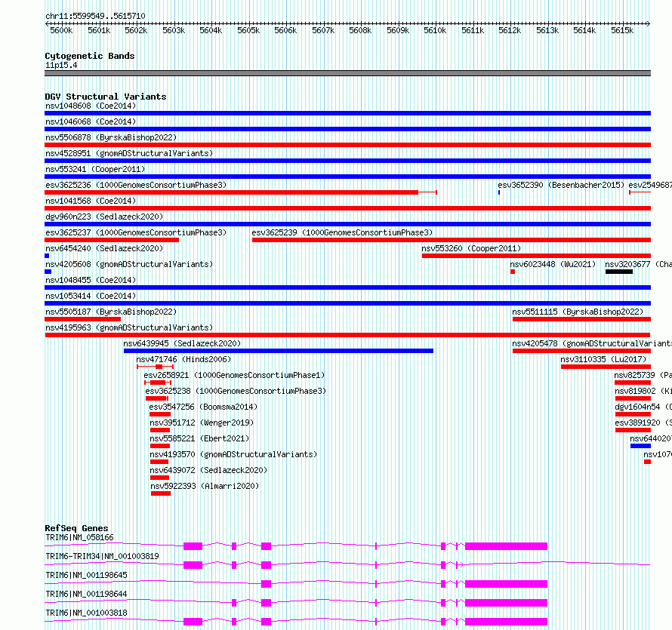Screen dimensions: 672x630
Task: Select nsv4195963 (gnomADStructuralVariants) variant
Action: coord(129,327)
